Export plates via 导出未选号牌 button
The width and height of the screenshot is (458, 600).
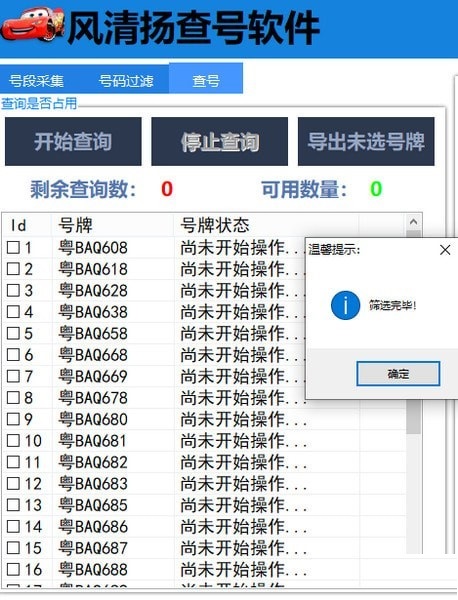tap(366, 141)
